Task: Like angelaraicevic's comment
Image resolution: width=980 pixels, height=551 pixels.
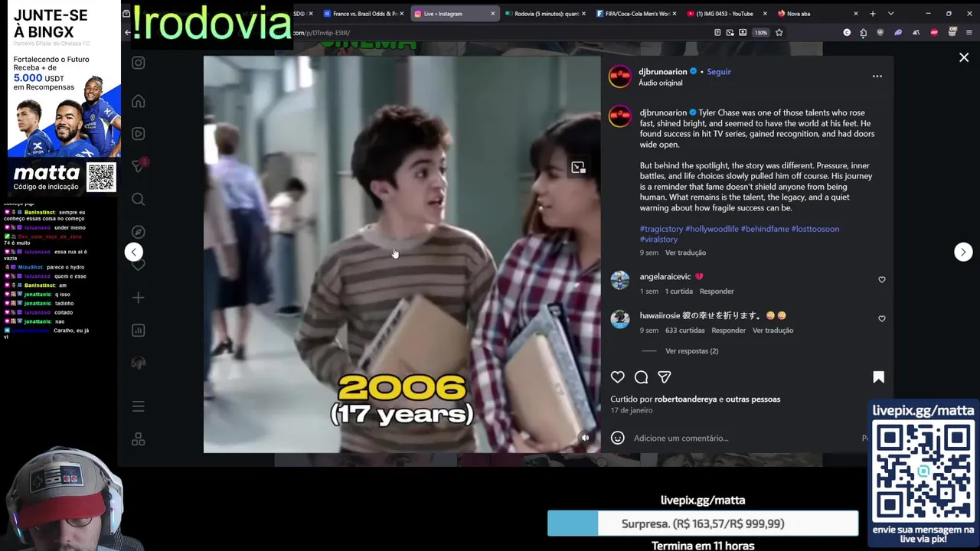Action: click(881, 280)
